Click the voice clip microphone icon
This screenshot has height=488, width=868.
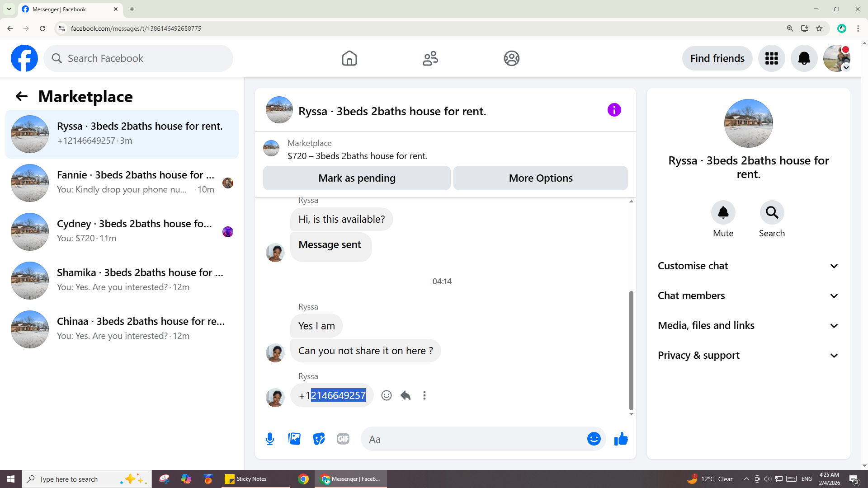(x=270, y=439)
